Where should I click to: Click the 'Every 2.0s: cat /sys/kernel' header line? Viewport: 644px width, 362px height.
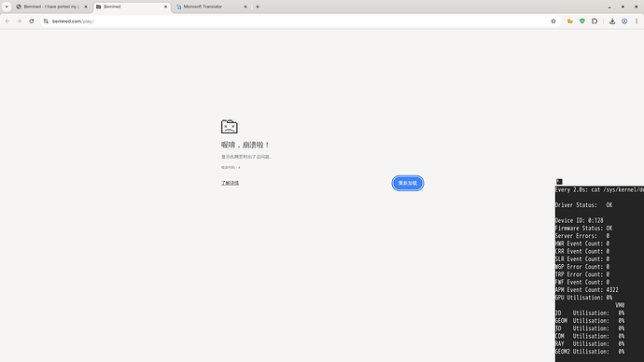coord(599,189)
